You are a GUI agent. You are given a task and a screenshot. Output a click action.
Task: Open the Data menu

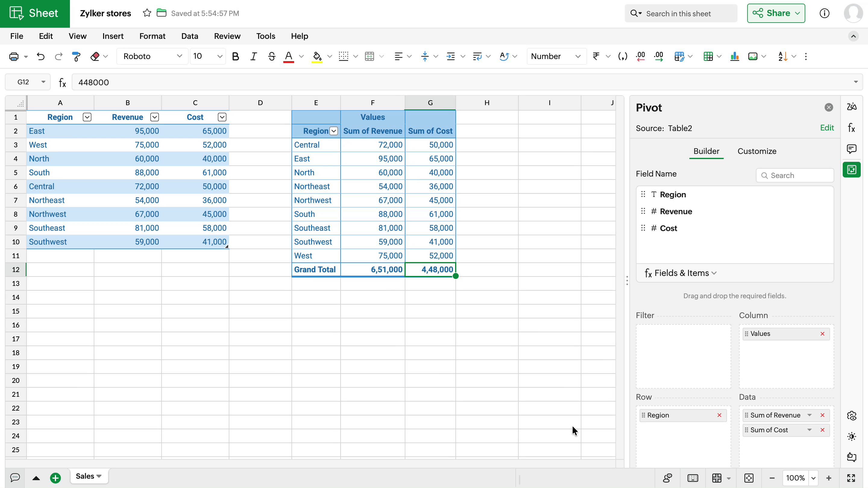(x=189, y=36)
